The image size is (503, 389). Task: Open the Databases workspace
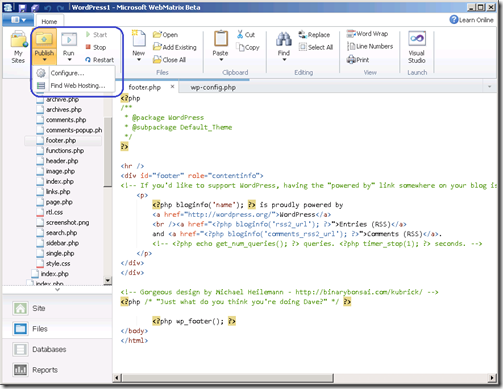click(57, 349)
